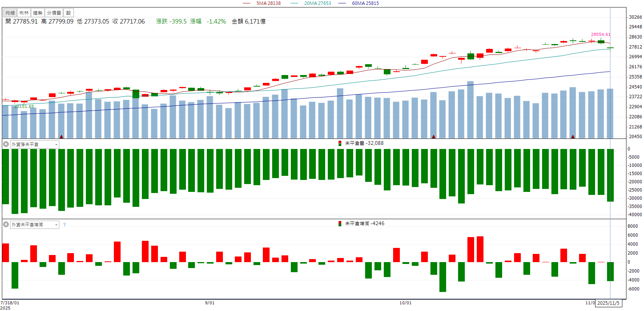
Task: Open the 趨勢 trend tab
Action: (38, 13)
